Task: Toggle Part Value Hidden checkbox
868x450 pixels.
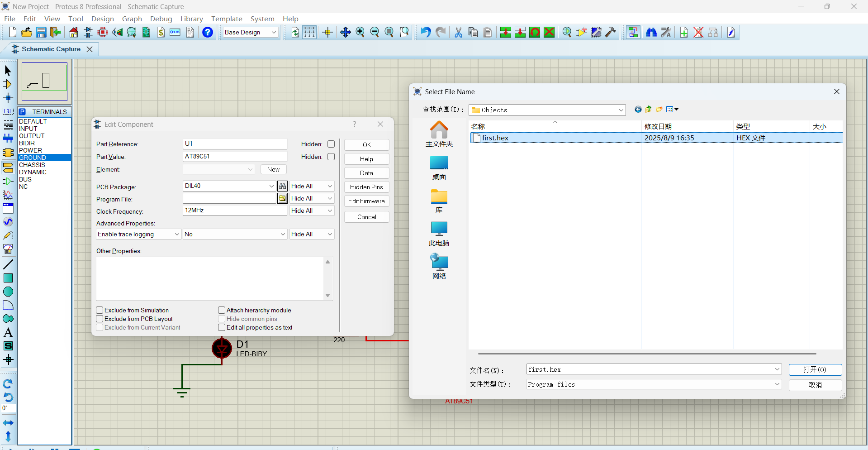Action: tap(331, 157)
